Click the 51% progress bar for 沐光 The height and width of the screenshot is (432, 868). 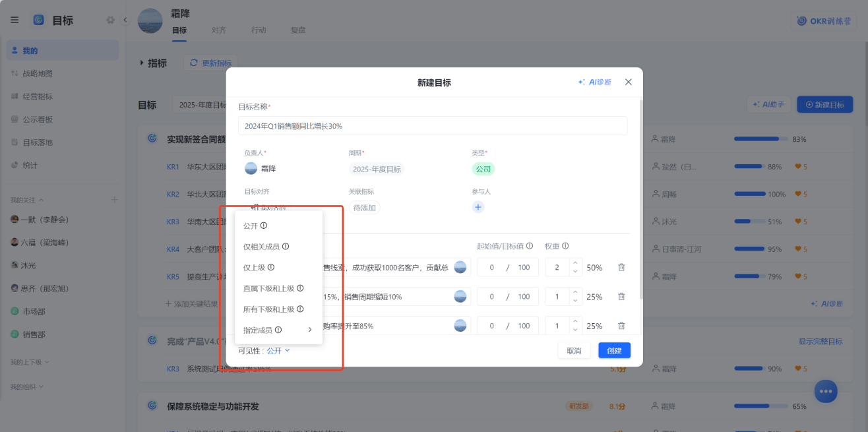(x=749, y=222)
